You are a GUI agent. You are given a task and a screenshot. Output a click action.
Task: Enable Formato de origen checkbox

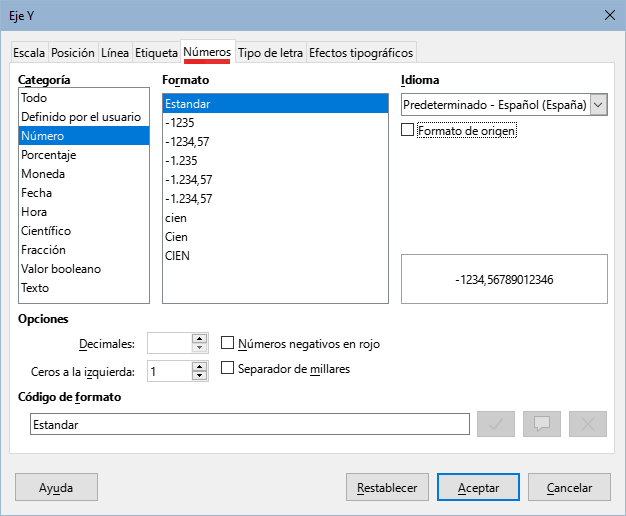[x=407, y=130]
